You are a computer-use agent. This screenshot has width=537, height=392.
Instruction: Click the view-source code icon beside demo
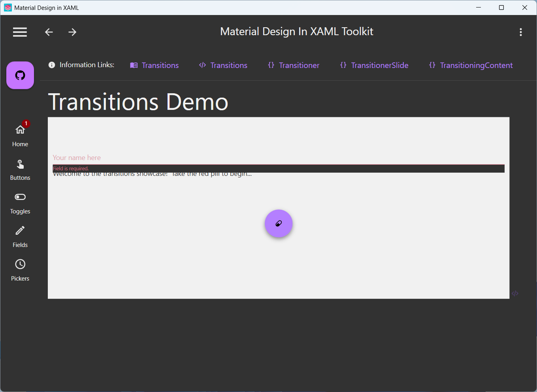click(515, 294)
